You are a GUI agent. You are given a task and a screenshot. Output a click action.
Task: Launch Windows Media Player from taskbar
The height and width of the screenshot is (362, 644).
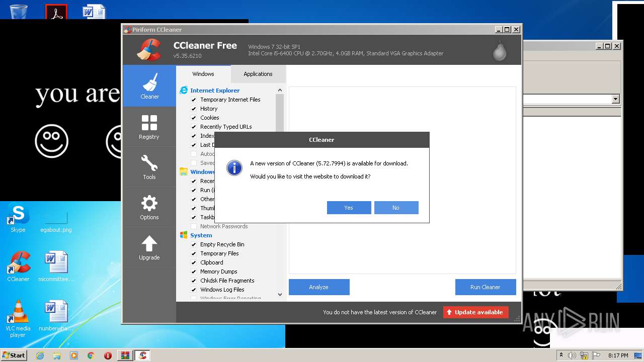click(x=74, y=355)
